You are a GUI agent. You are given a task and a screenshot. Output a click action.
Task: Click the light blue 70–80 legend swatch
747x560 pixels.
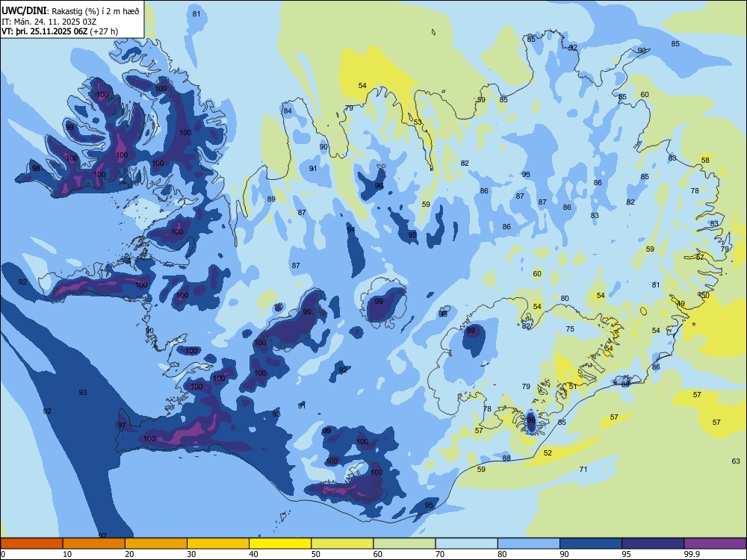click(x=466, y=544)
